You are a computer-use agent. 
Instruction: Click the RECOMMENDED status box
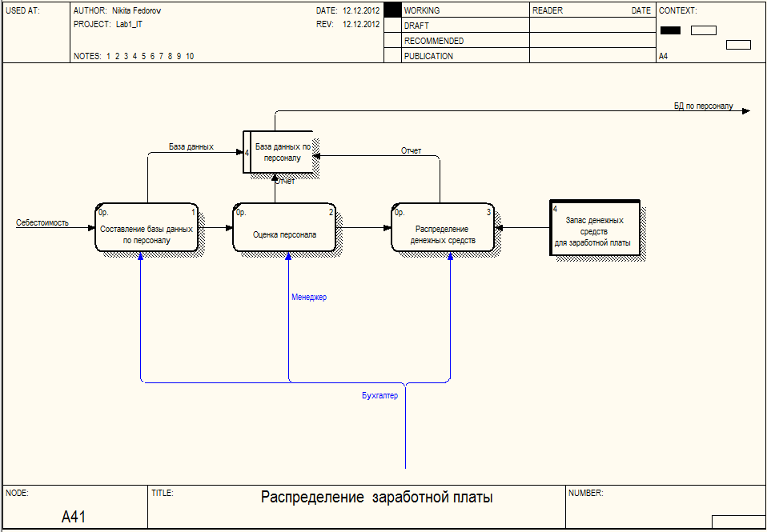tap(392, 41)
